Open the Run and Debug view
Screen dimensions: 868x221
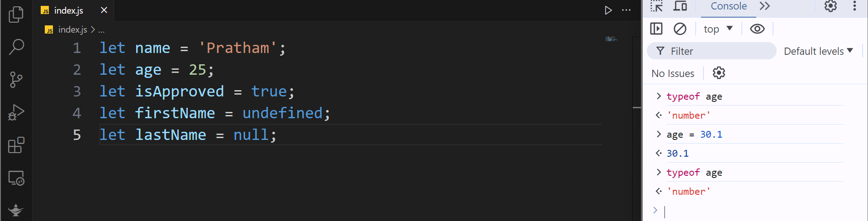coord(16,112)
